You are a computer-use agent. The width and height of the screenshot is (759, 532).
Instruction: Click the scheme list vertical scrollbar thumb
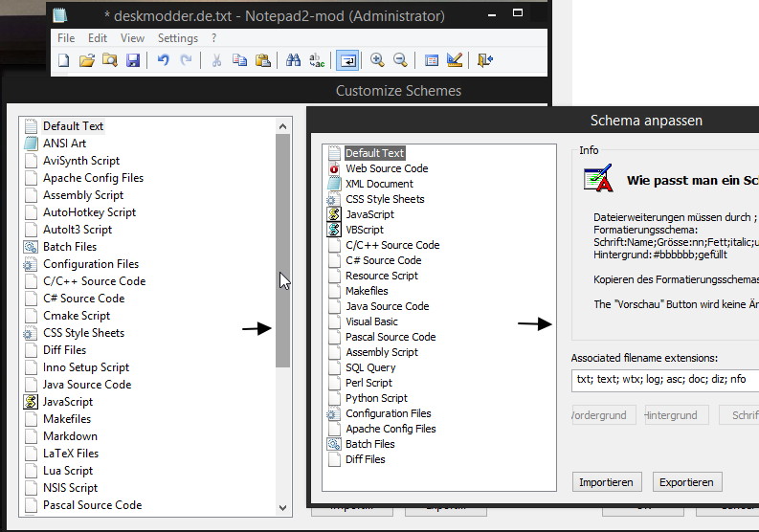(x=283, y=251)
